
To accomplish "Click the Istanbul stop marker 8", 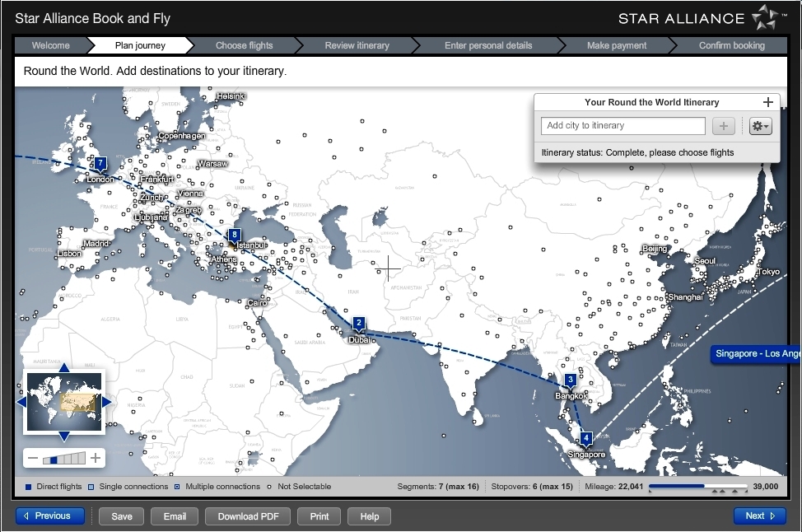I will (234, 236).
